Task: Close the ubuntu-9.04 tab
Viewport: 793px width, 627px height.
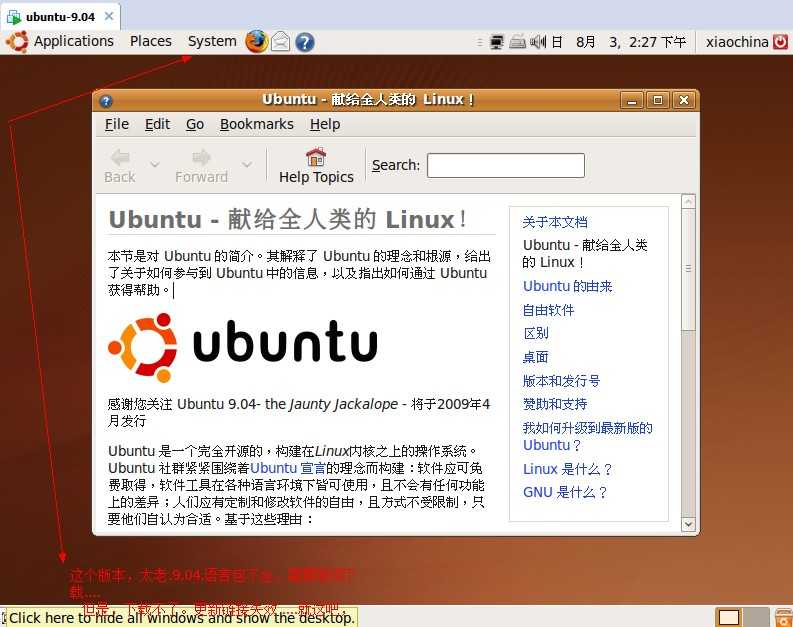Action: coord(108,16)
